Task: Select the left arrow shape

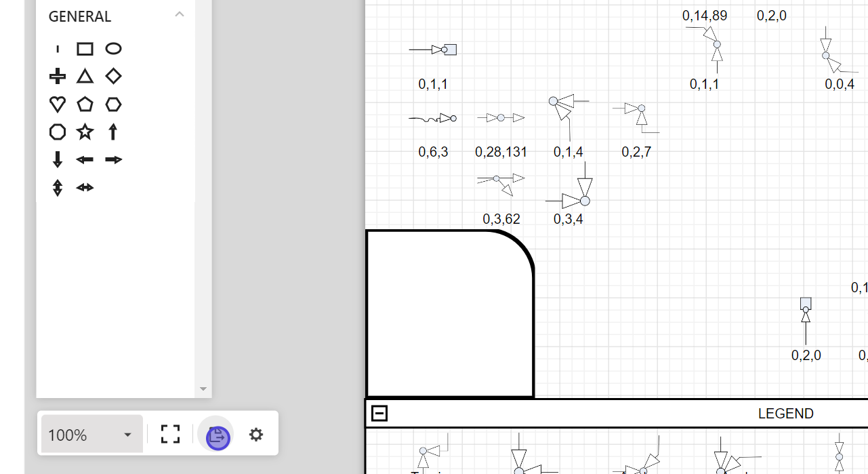Action: click(85, 160)
